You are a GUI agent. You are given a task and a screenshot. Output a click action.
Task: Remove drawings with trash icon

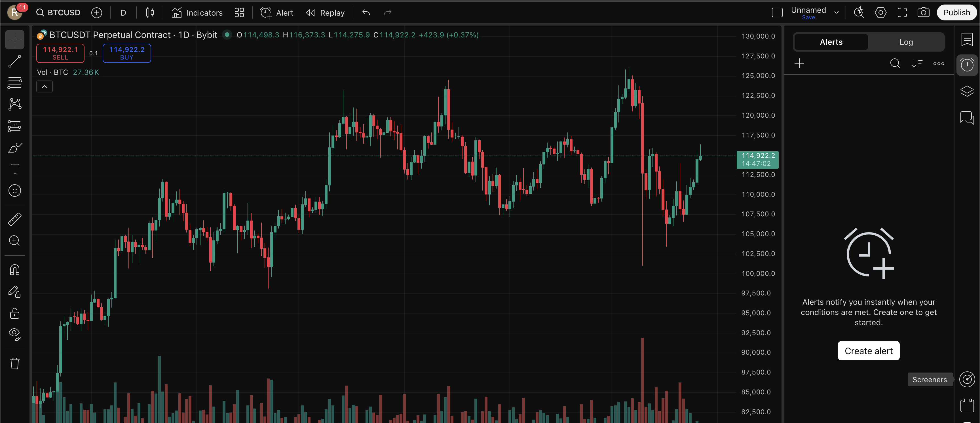tap(14, 363)
